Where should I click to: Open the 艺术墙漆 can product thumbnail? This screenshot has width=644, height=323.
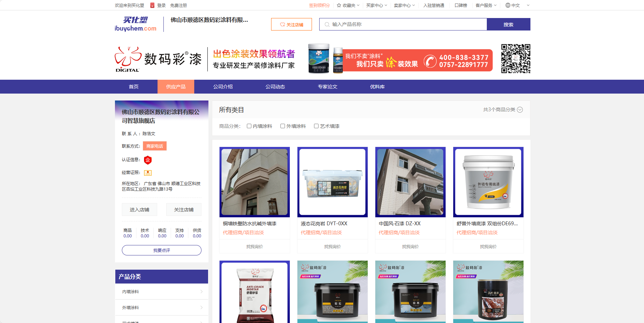(x=488, y=292)
